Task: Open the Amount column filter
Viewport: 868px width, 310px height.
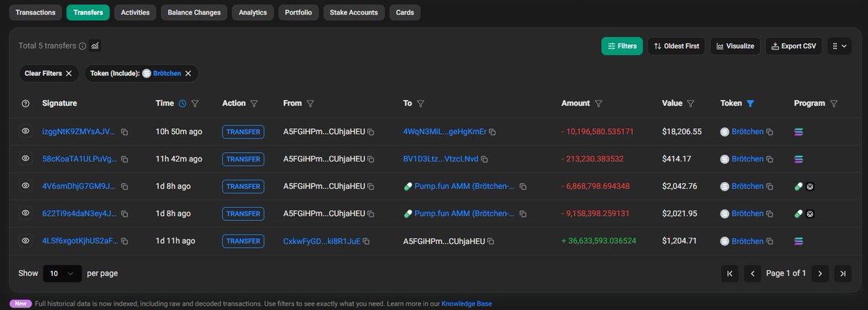Action: (x=599, y=104)
